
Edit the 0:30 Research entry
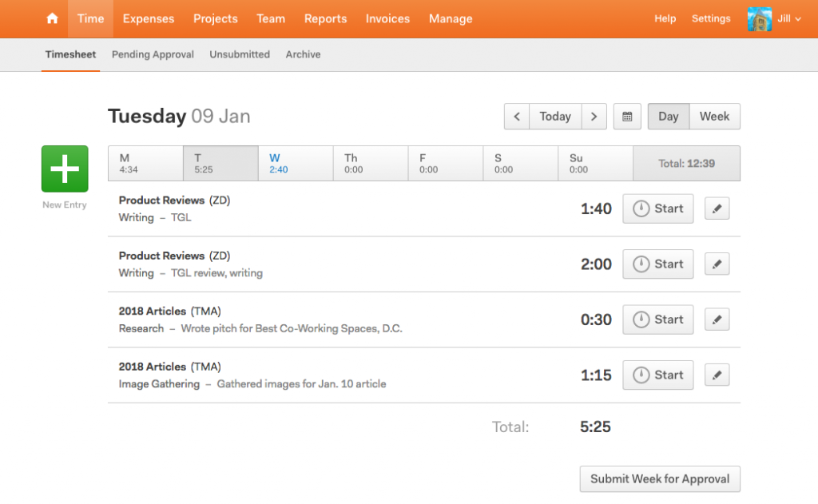pyautogui.click(x=717, y=319)
